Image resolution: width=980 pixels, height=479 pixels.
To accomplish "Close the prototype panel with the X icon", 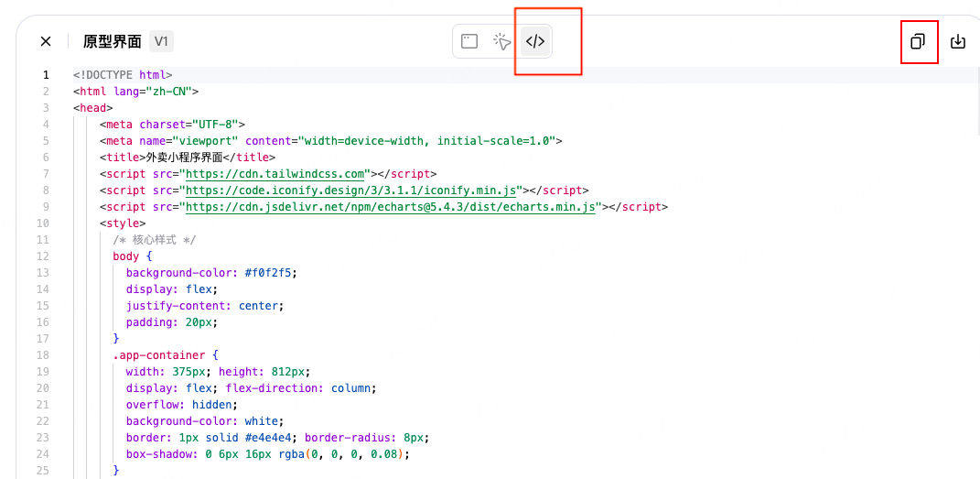I will point(46,42).
